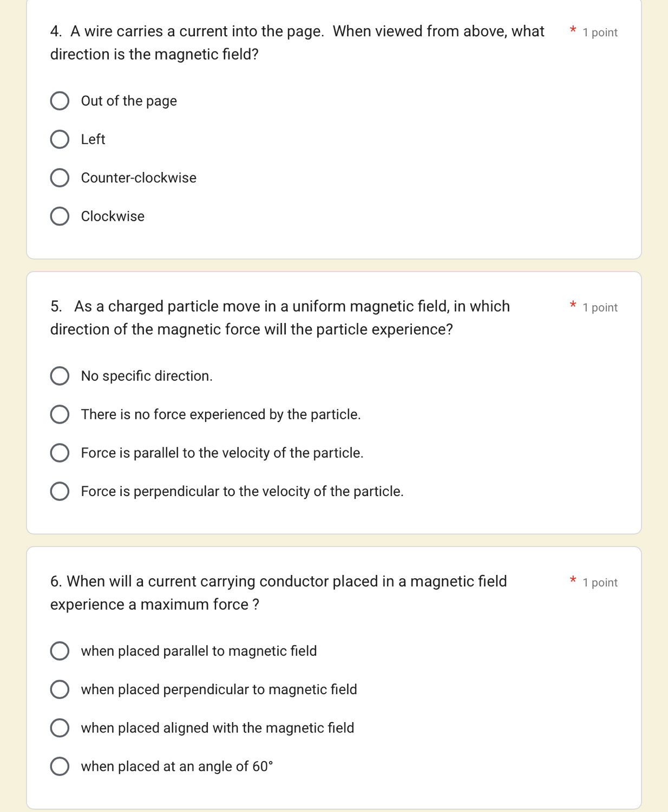Select 'No specific direction.' option

[x=60, y=376]
